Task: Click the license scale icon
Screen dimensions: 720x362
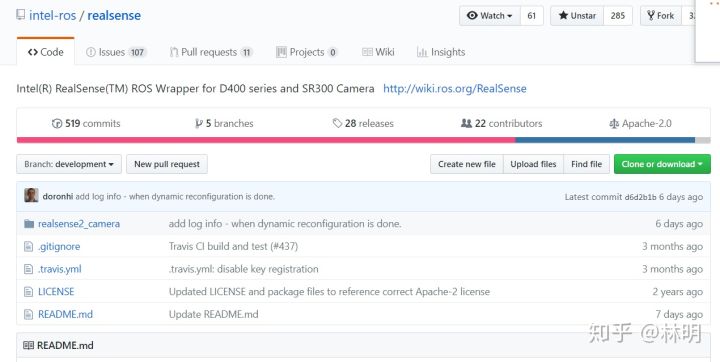Action: coord(614,123)
